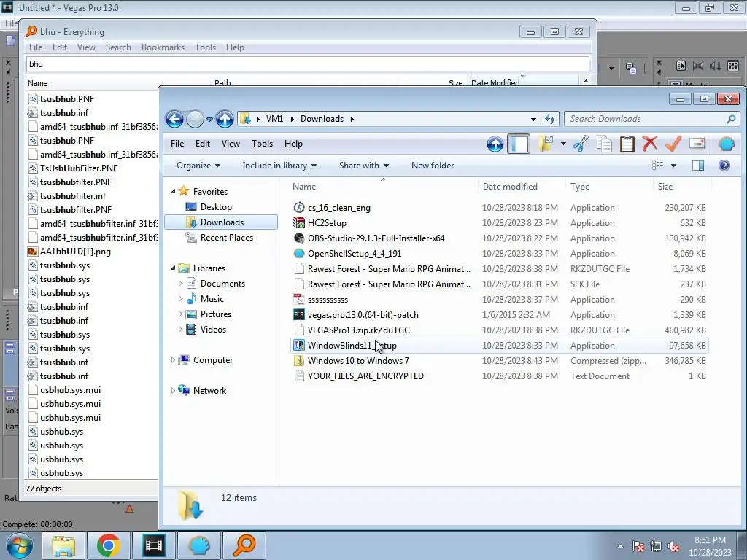Select the cs_16_clean_eng application file
The width and height of the screenshot is (747, 560).
coord(338,208)
